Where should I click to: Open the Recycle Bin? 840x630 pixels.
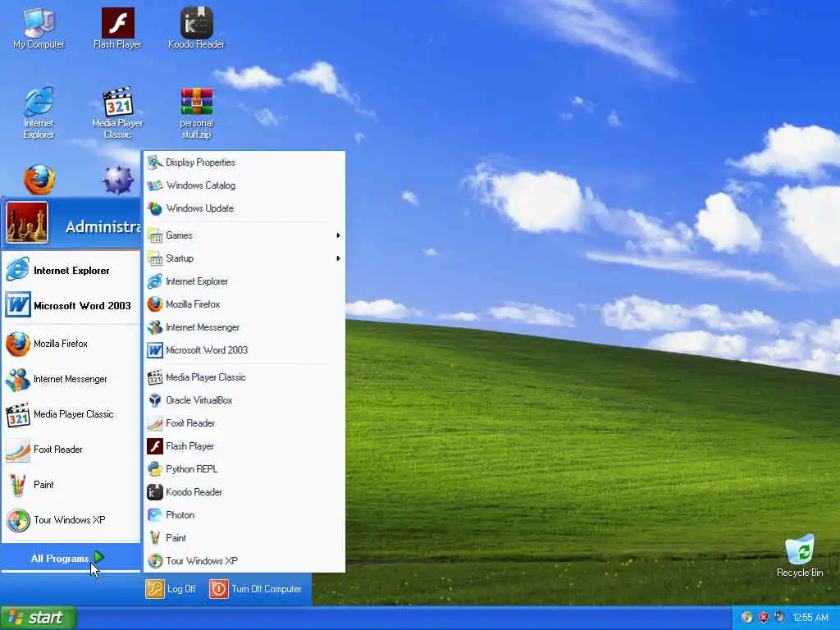(800, 556)
